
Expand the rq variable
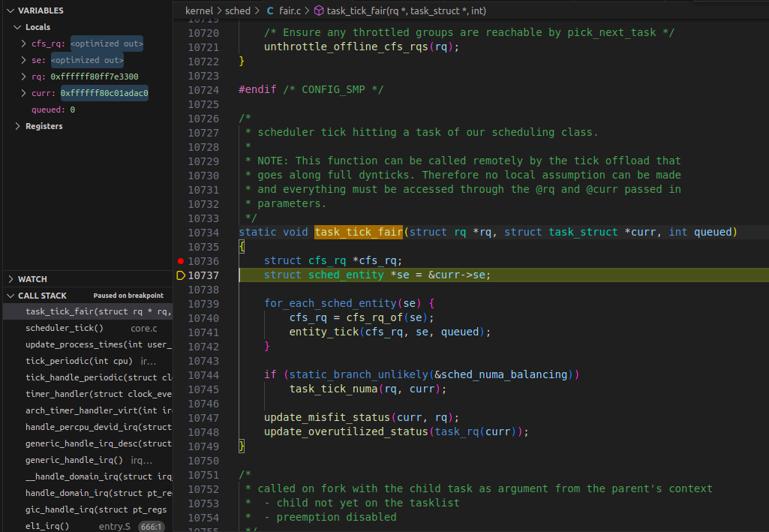pos(23,77)
